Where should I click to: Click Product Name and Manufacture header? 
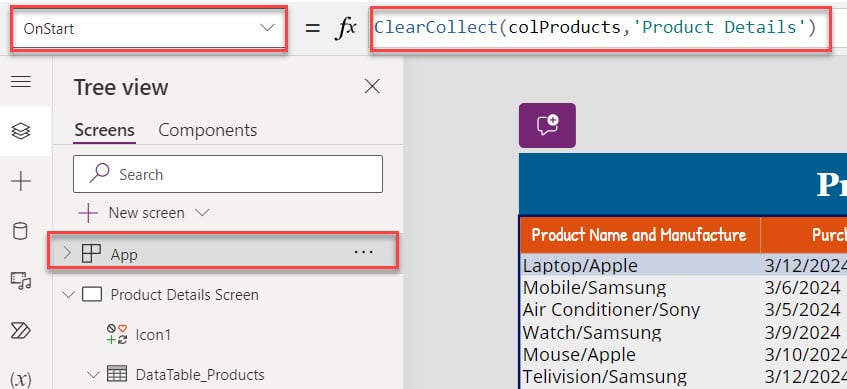point(639,234)
